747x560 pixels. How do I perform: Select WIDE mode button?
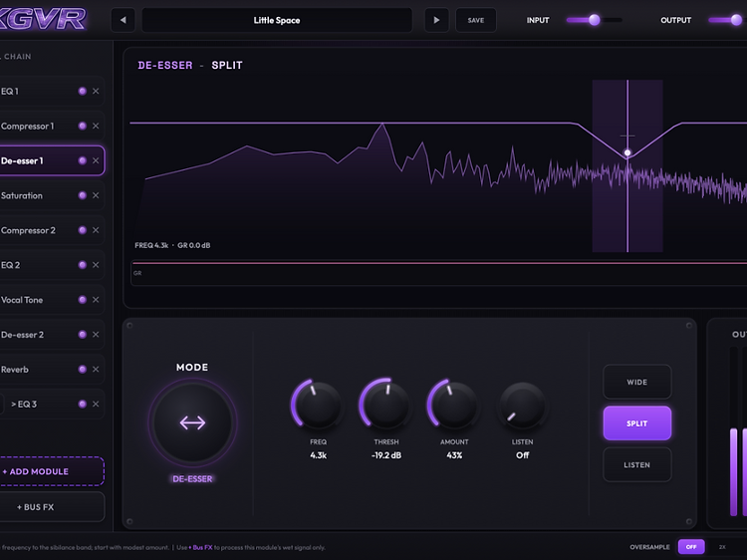(x=637, y=382)
